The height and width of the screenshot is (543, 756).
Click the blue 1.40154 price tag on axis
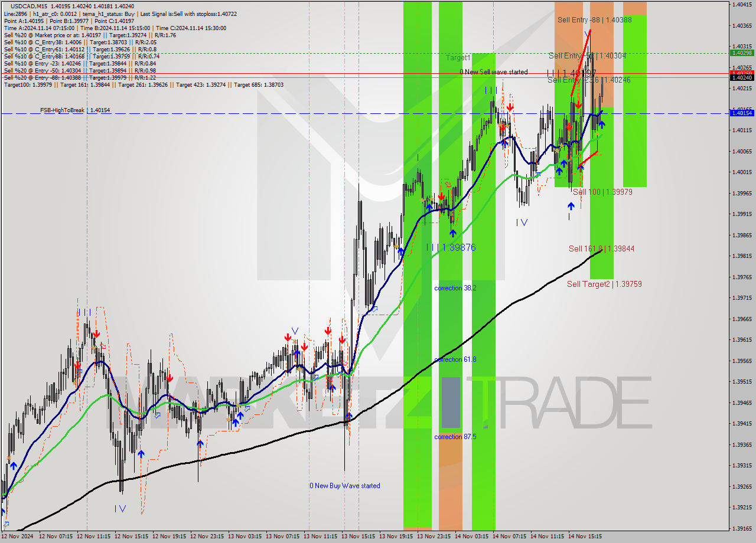click(741, 113)
